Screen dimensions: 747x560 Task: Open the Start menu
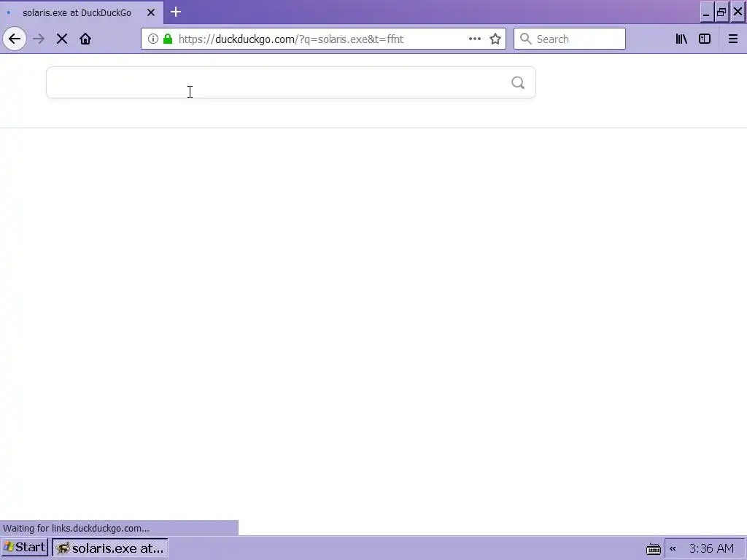(x=25, y=547)
